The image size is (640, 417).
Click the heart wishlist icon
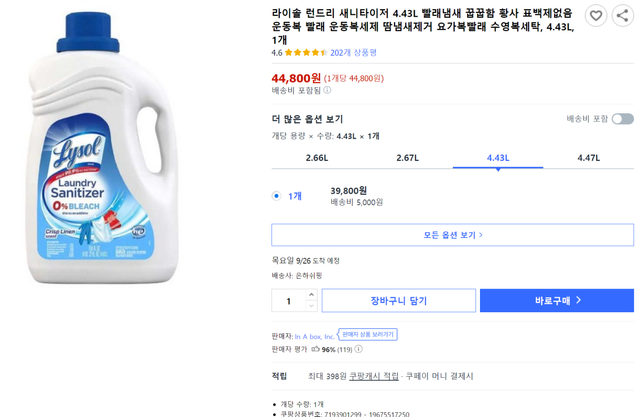pyautogui.click(x=596, y=16)
